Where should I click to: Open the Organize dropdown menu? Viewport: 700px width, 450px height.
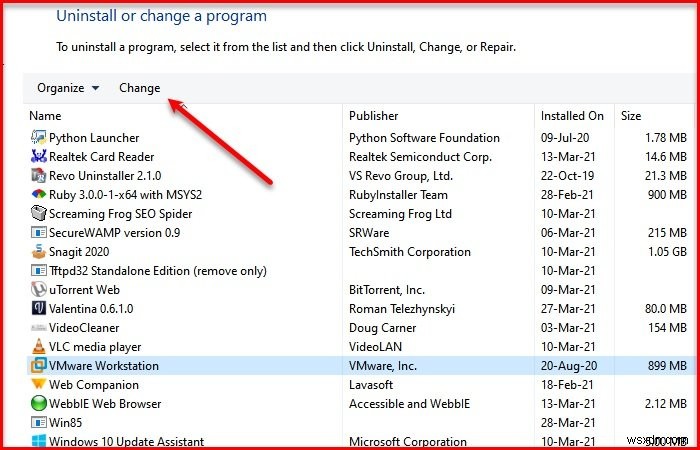click(68, 88)
